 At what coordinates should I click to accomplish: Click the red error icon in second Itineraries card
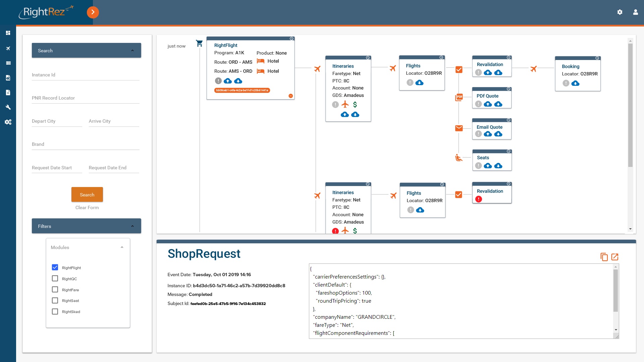(x=335, y=231)
